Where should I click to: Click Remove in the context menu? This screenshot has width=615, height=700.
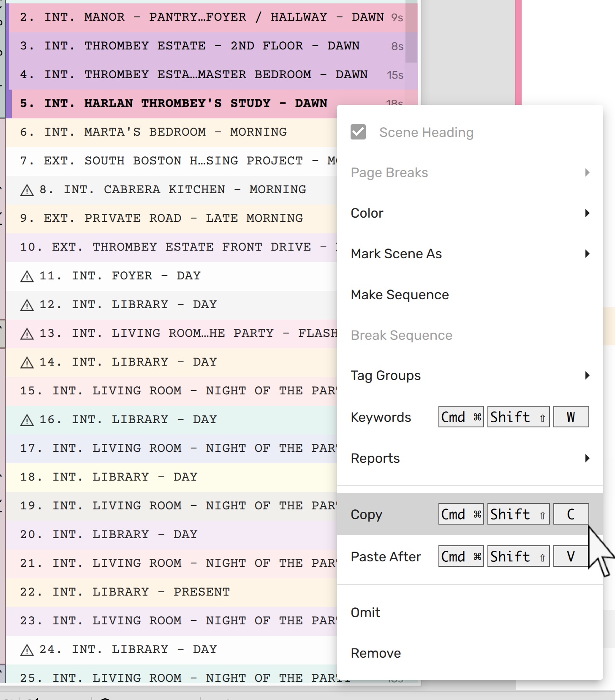click(x=376, y=653)
